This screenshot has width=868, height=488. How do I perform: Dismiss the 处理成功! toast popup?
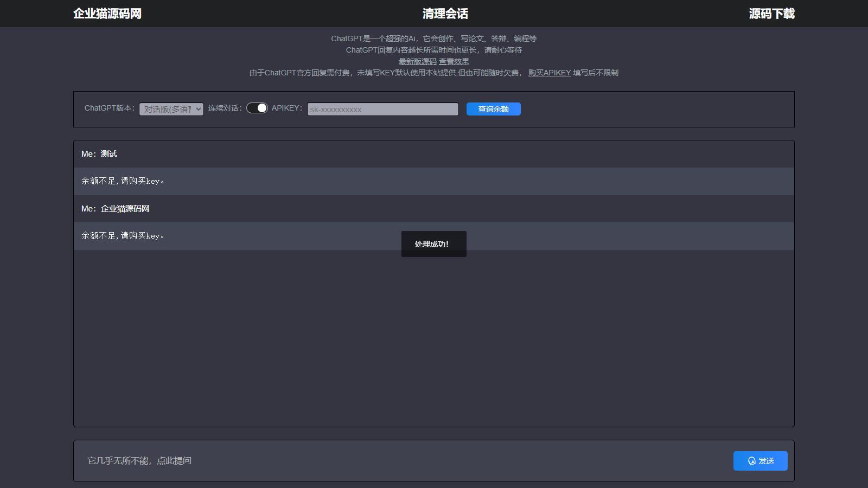point(433,244)
